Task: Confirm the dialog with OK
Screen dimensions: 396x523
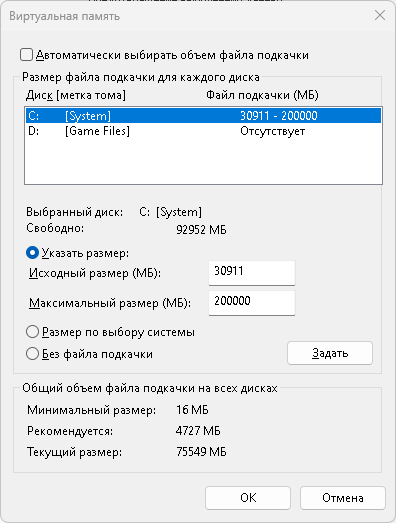Action: (x=248, y=498)
